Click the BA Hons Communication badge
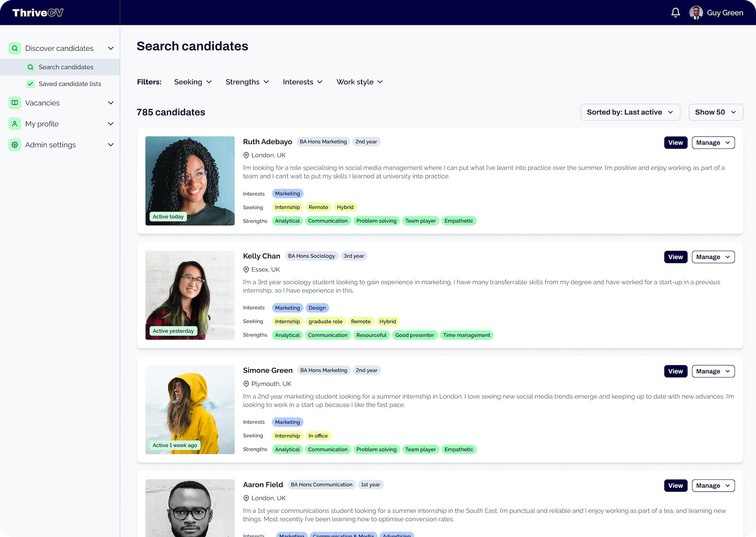This screenshot has height=537, width=756. click(x=322, y=485)
